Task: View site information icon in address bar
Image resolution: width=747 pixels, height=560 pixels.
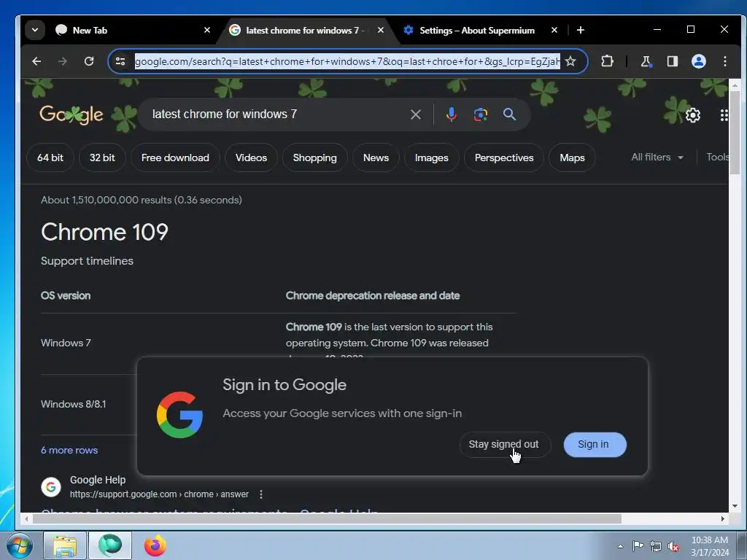Action: (x=120, y=61)
